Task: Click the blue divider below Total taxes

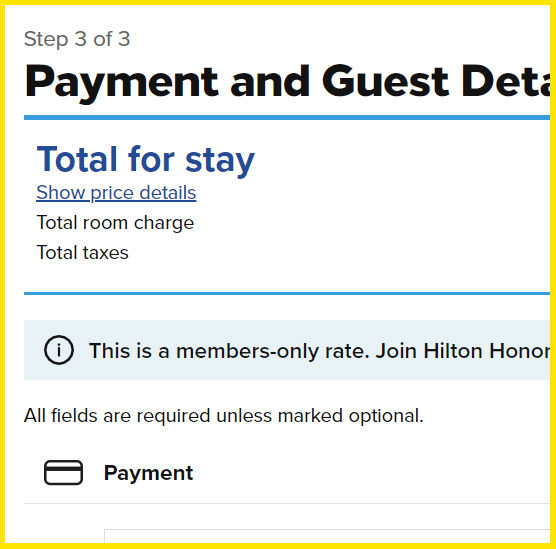Action: click(287, 293)
